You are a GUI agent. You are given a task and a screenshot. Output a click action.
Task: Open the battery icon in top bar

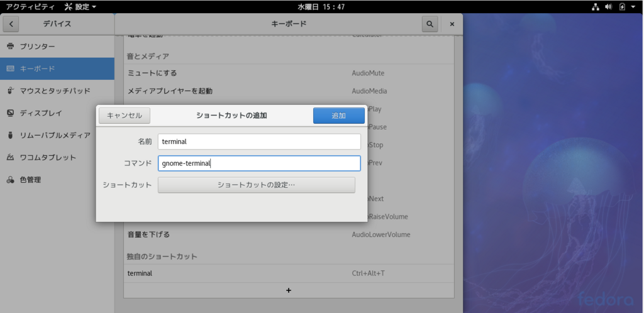pyautogui.click(x=622, y=6)
